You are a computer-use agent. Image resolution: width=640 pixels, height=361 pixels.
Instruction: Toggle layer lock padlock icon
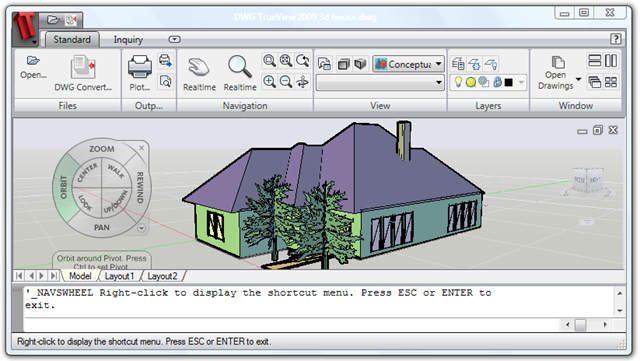497,82
